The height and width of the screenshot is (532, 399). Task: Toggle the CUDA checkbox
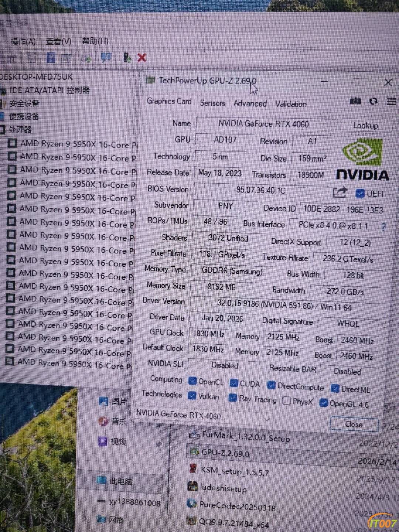pyautogui.click(x=234, y=383)
